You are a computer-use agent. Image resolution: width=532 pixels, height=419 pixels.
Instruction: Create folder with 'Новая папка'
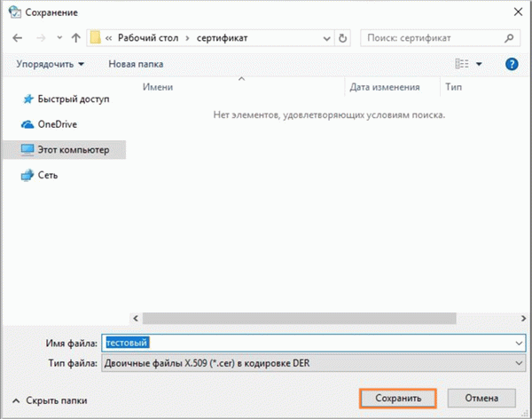(136, 64)
